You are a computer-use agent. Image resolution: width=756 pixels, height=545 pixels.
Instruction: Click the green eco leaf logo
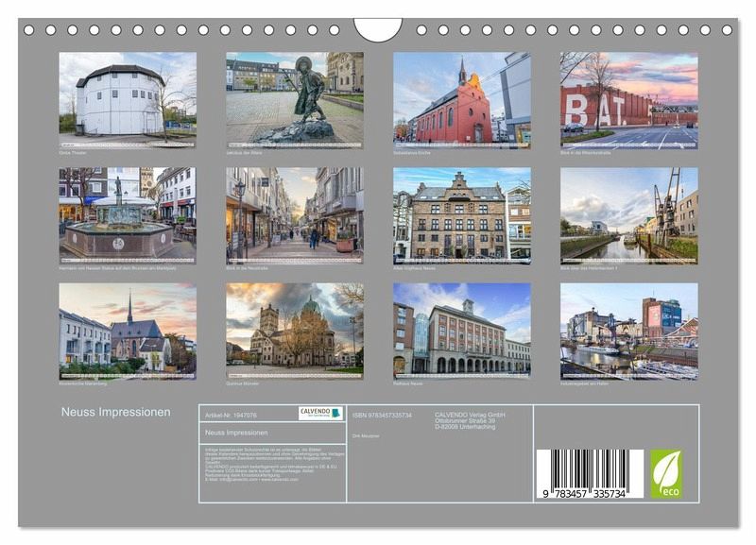point(665,473)
